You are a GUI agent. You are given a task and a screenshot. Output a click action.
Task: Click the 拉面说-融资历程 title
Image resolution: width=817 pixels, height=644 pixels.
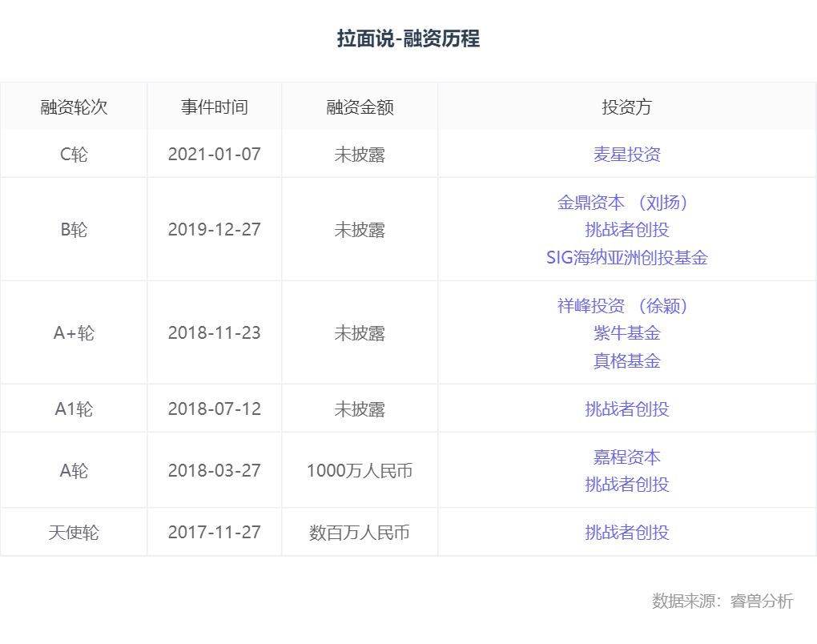(x=408, y=38)
